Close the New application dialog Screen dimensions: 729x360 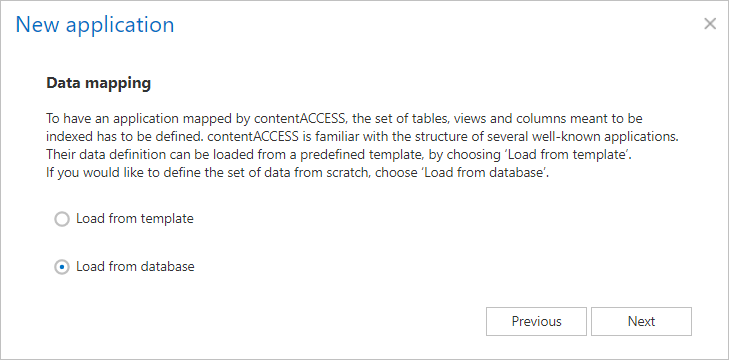click(x=709, y=24)
